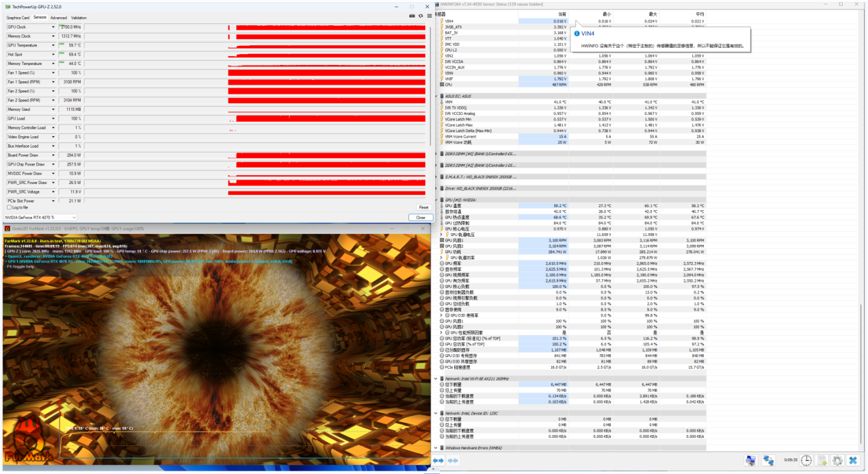Viewport: 868px width, 474px height.
Task: Open the Advanced tab in GPU-Z
Action: pyautogui.click(x=58, y=18)
